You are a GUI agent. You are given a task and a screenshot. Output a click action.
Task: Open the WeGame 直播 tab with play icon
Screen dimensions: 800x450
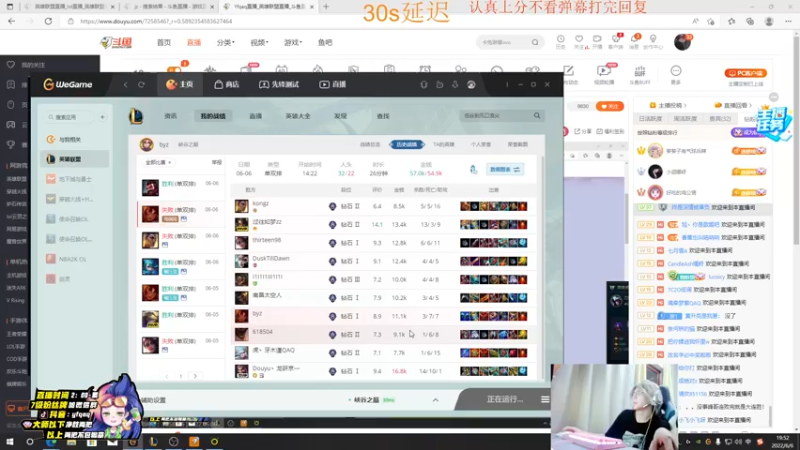(333, 84)
